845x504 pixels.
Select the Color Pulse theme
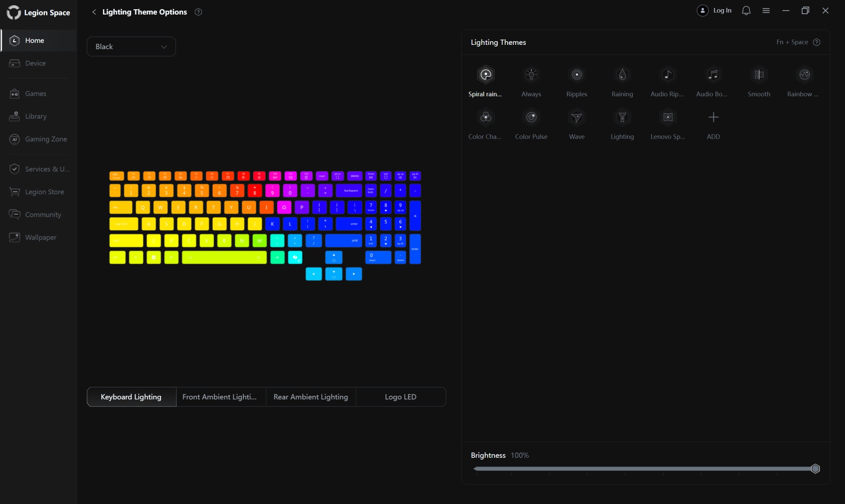[x=531, y=117]
